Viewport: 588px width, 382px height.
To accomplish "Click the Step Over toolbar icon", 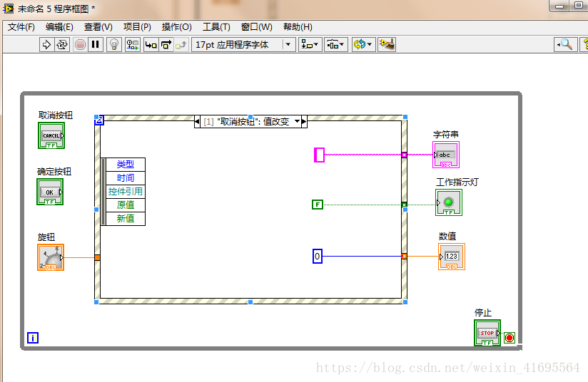I will [166, 44].
